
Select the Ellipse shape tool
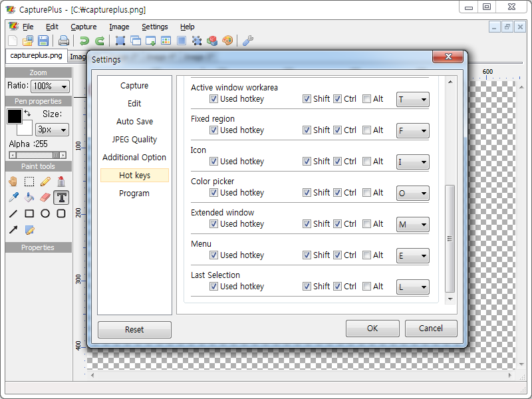(45, 213)
